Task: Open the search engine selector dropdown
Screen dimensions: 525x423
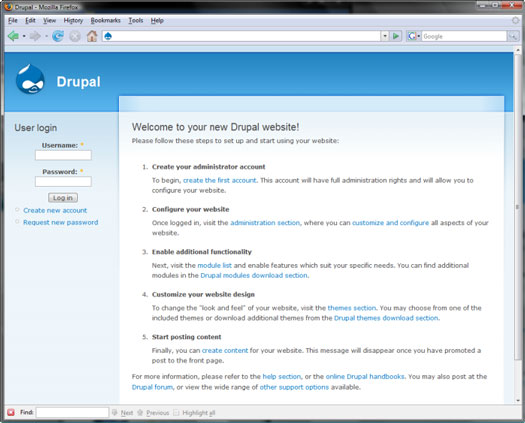Action: [419, 36]
